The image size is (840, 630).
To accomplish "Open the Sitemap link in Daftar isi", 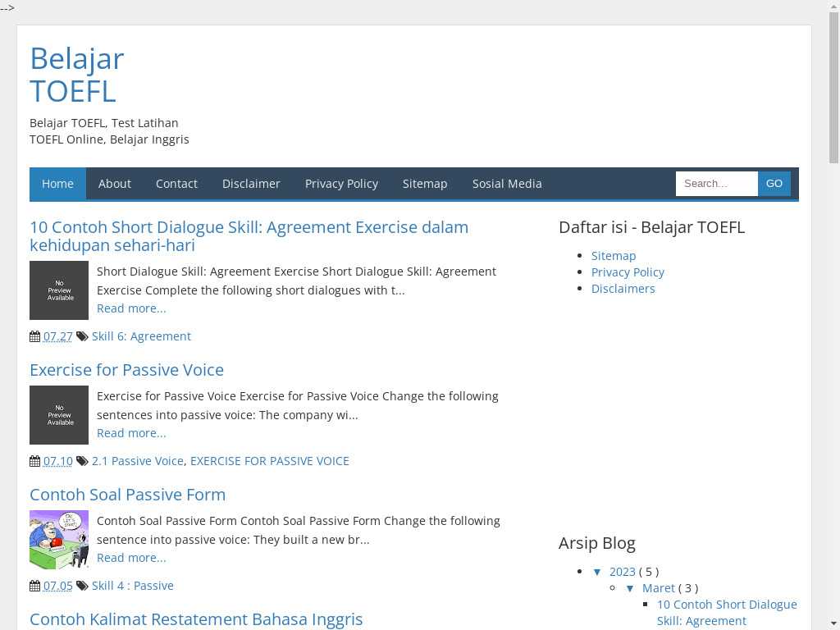I will (614, 256).
